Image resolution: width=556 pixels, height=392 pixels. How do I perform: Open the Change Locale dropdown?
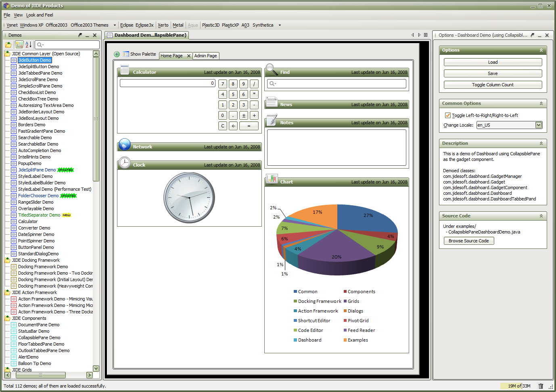tap(539, 125)
